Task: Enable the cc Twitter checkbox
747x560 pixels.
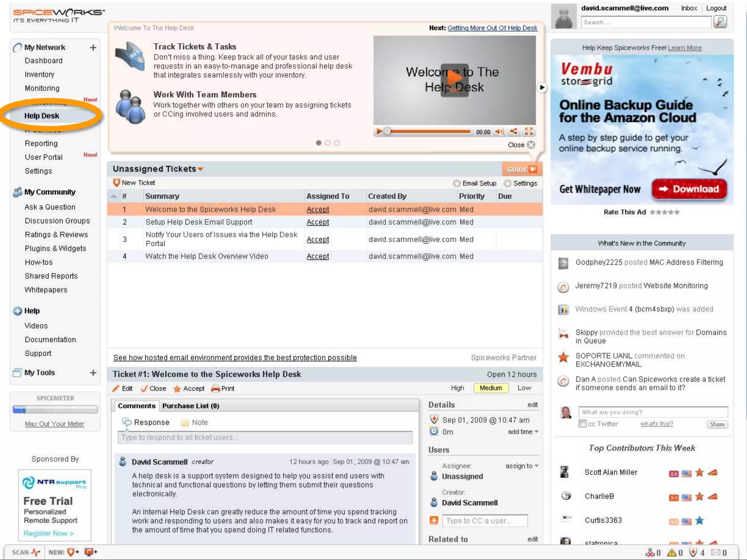Action: 582,424
